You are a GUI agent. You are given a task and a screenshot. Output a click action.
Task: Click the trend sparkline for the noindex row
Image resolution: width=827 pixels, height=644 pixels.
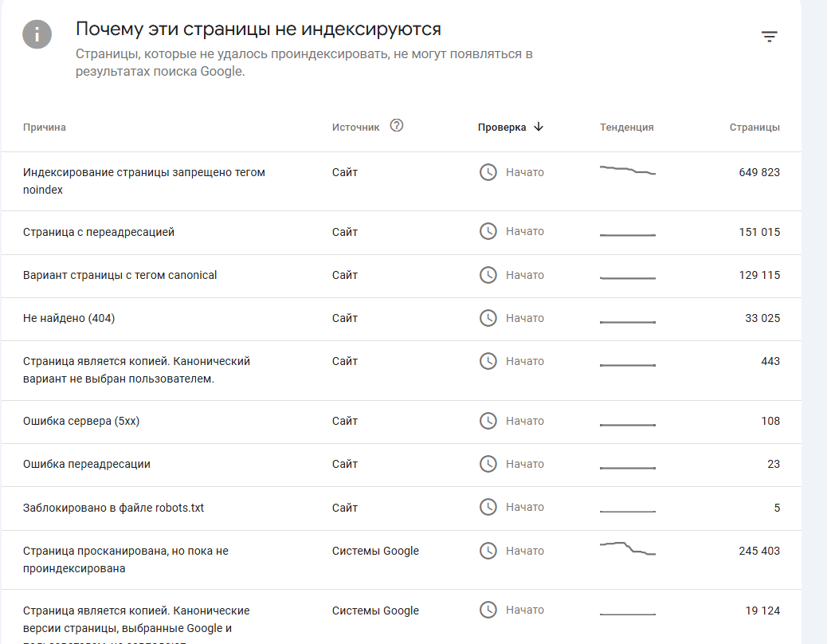(627, 171)
